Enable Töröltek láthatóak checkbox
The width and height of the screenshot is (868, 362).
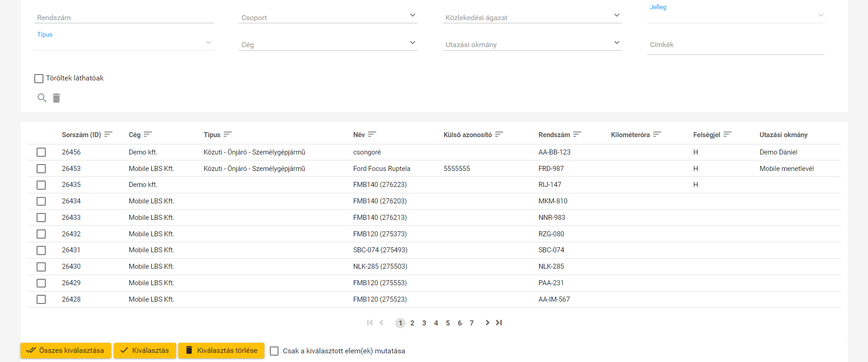[x=39, y=79]
